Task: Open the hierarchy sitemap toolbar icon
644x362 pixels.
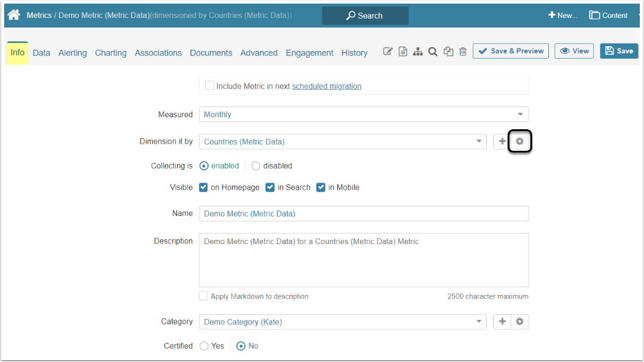Action: tap(418, 52)
